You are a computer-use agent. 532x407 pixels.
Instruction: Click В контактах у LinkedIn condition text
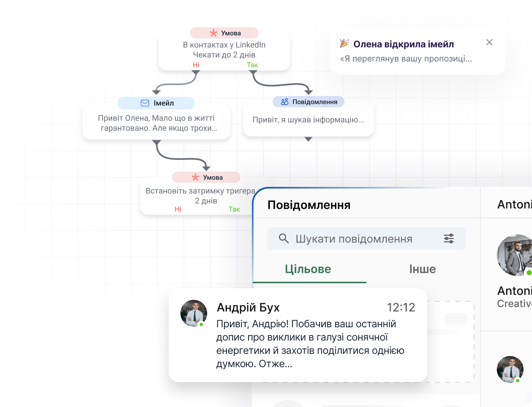point(224,44)
